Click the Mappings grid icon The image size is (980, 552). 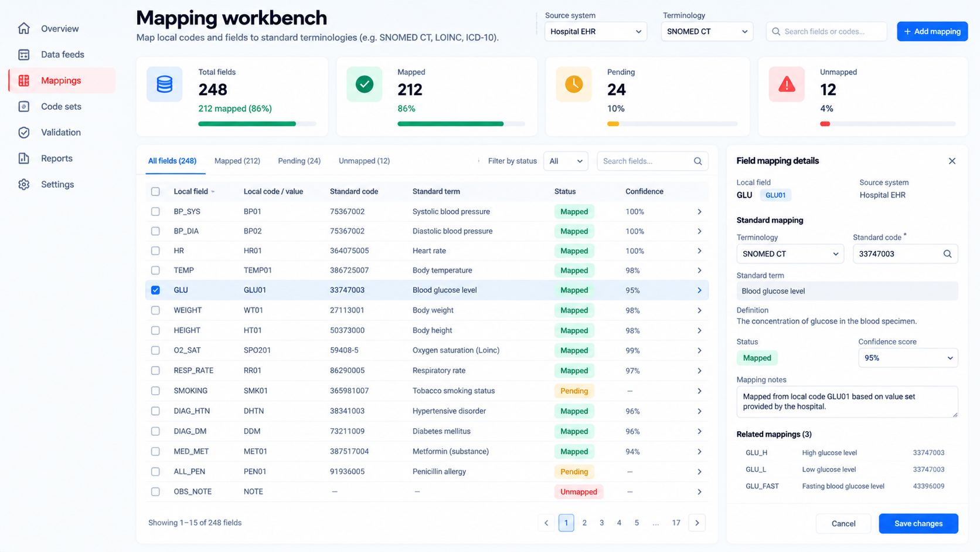(24, 80)
